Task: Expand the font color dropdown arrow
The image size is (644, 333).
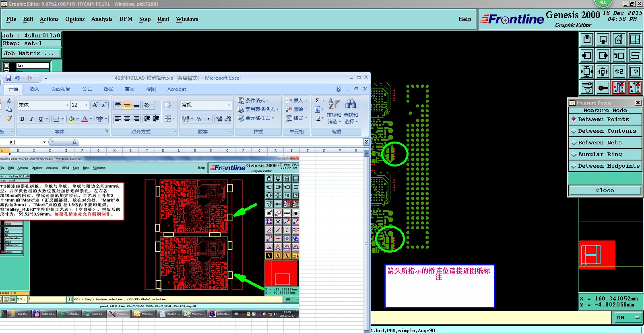Action: [91, 119]
